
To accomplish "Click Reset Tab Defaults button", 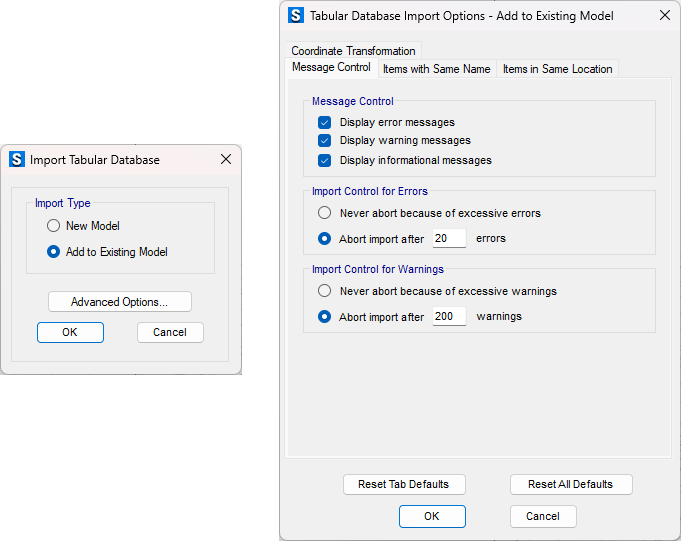I will coord(404,484).
